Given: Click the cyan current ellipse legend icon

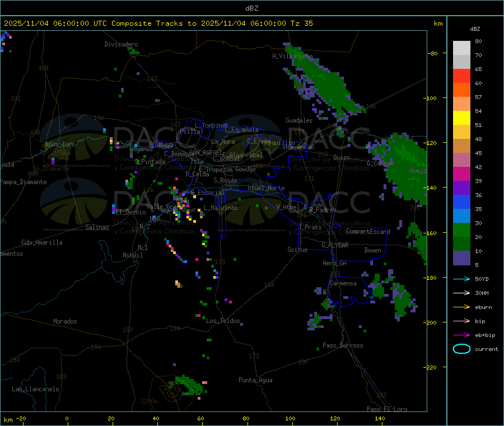Looking at the screenshot, I should click(461, 349).
